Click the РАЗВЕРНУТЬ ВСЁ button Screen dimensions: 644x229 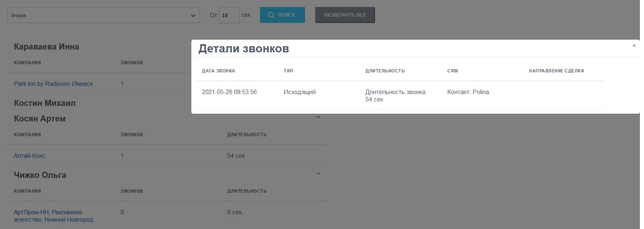(x=345, y=15)
